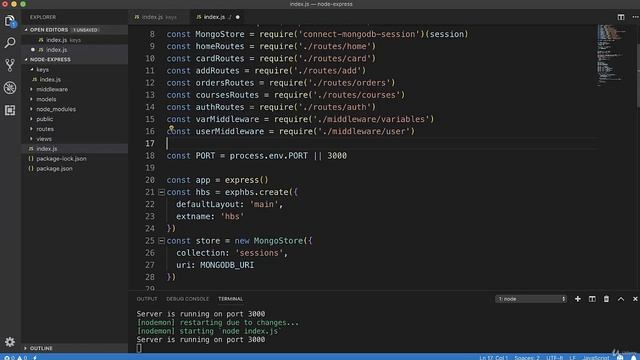Click errors and warnings status bar indicator
Viewport: 640px width, 360px height.
coord(15,358)
